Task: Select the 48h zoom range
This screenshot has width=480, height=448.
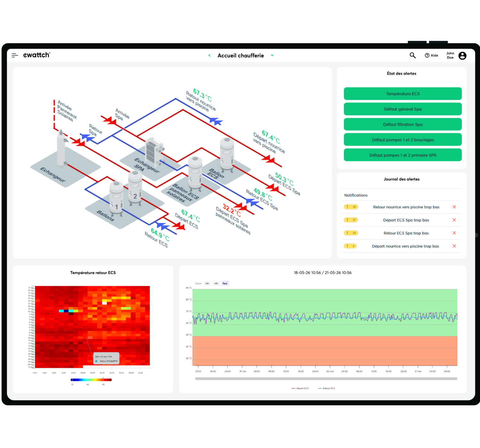Action: point(216,283)
